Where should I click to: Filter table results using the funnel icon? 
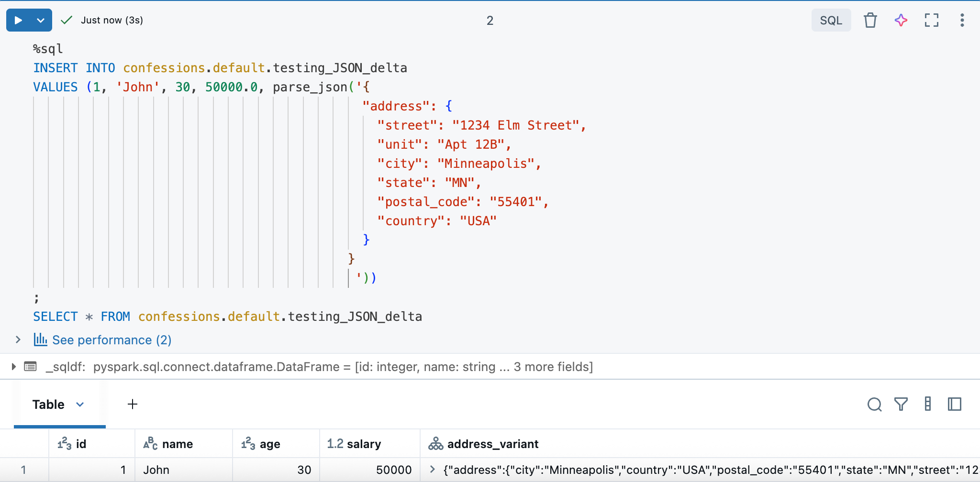901,404
